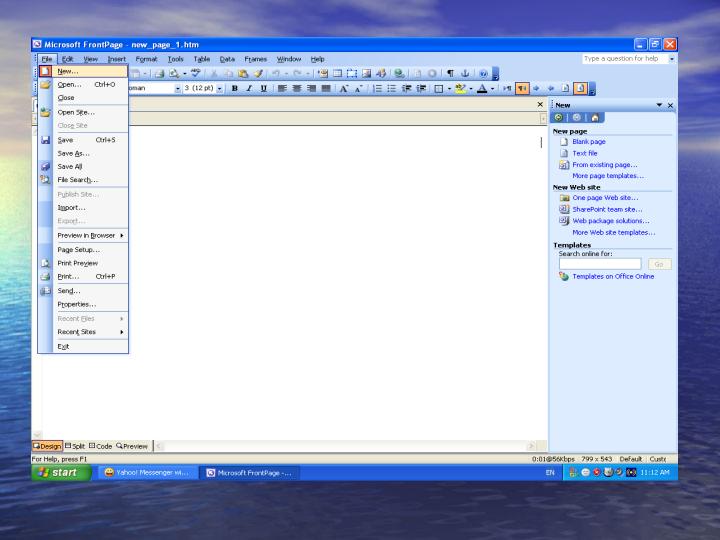Screen dimensions: 720x540
Task: Justify the text
Action: pos(326,88)
